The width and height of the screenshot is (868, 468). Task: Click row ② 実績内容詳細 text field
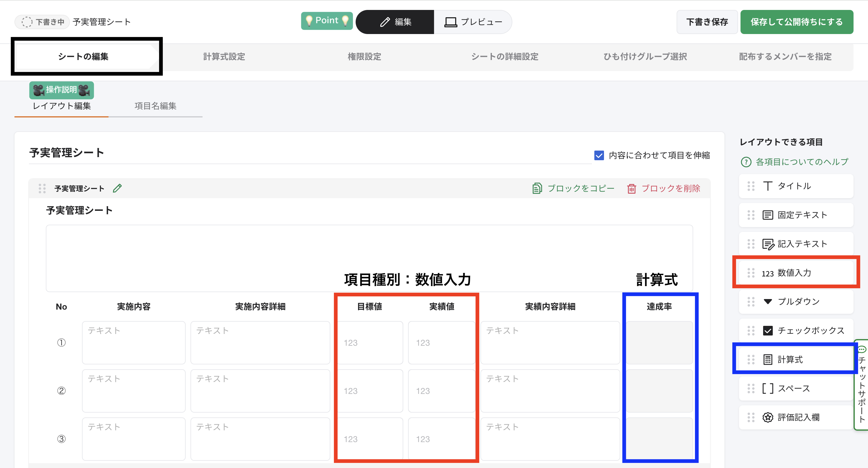(550, 391)
